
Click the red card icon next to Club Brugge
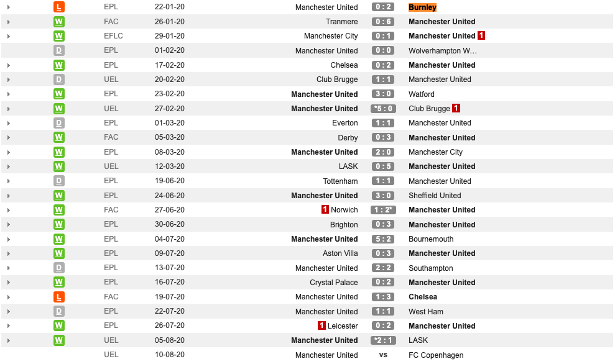pyautogui.click(x=456, y=108)
